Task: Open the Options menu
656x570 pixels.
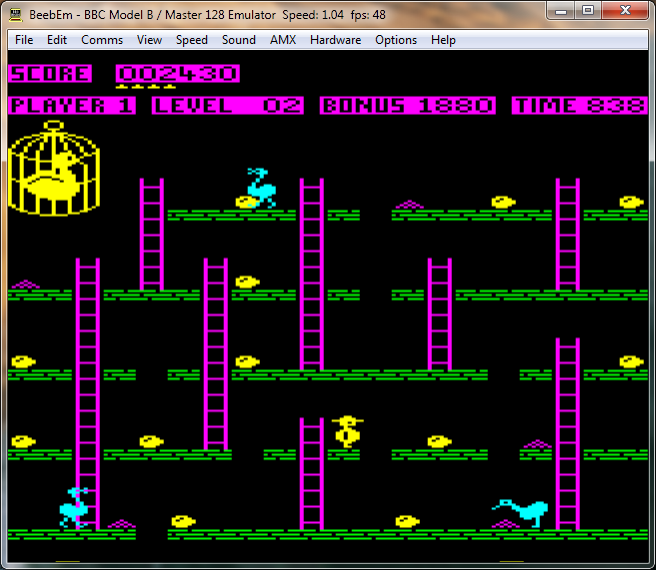Action: 396,40
